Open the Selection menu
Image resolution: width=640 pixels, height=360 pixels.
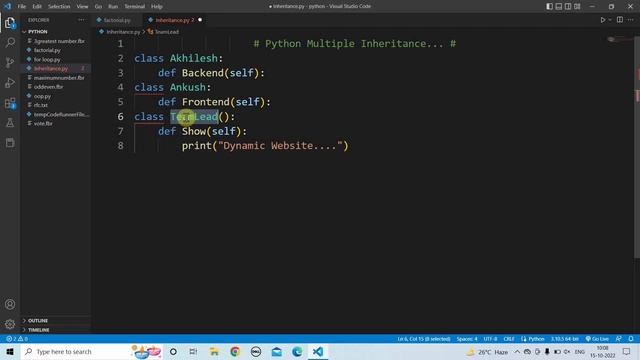pos(59,7)
